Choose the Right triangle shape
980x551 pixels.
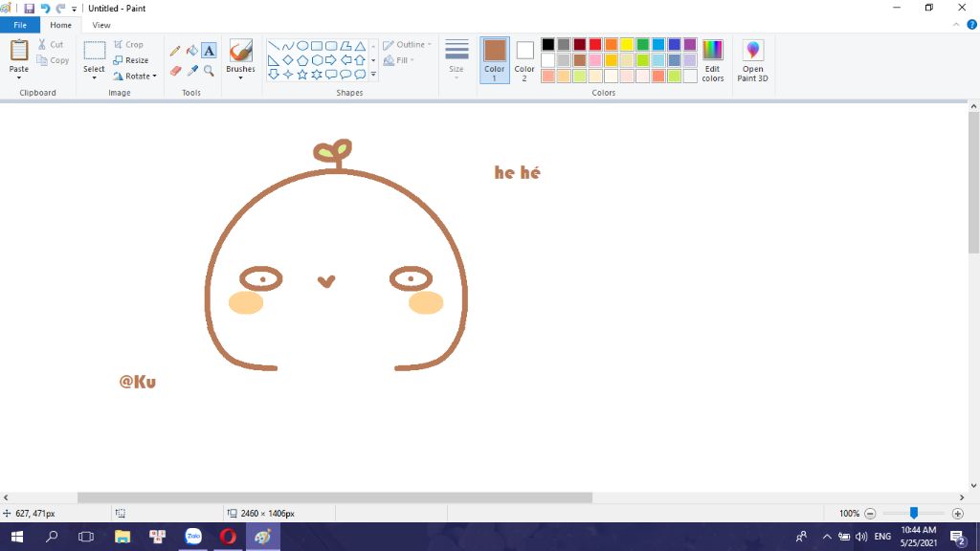pos(273,60)
